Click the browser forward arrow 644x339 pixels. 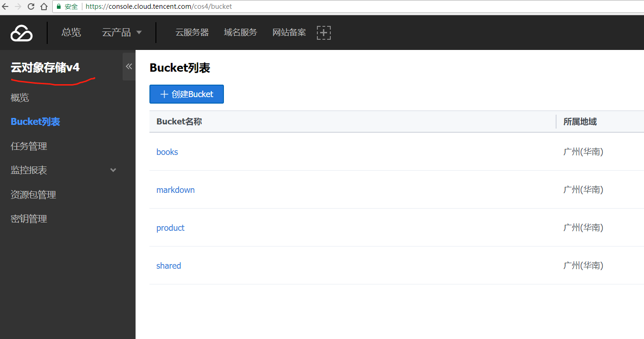(x=18, y=6)
